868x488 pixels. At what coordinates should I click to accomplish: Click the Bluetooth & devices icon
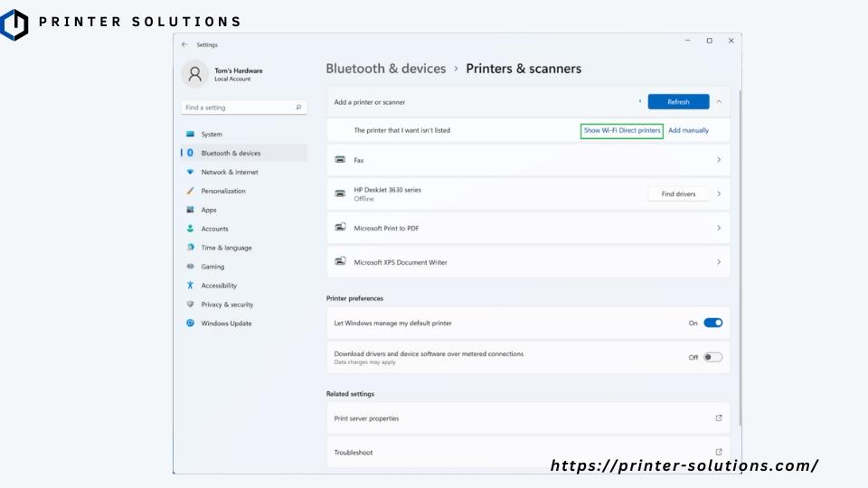click(190, 153)
